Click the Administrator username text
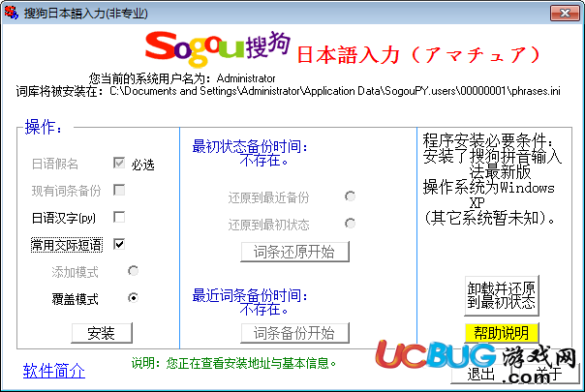The image size is (585, 392). [246, 78]
